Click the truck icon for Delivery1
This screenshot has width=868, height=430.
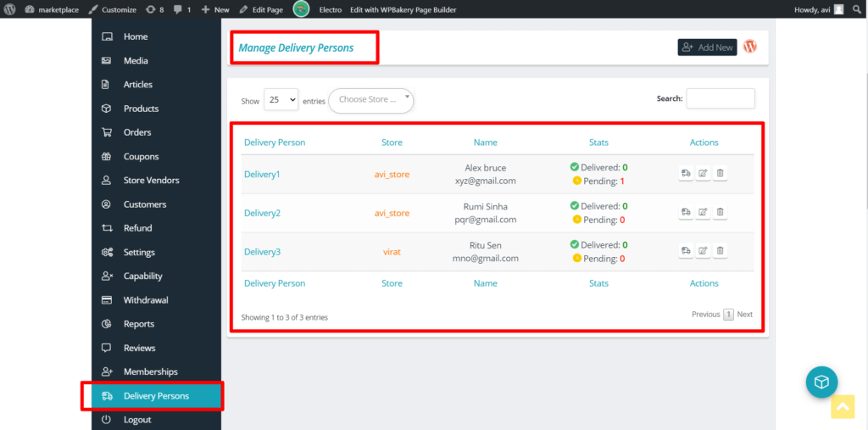(x=685, y=174)
